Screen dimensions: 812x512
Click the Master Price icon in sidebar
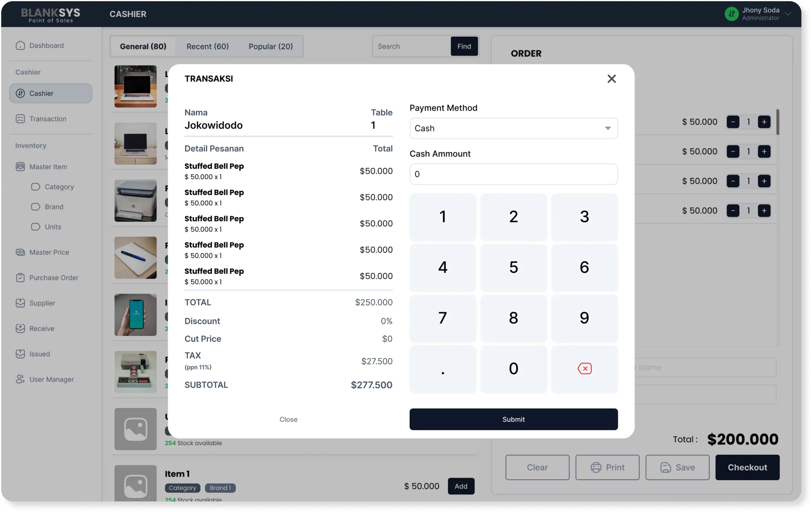point(20,252)
